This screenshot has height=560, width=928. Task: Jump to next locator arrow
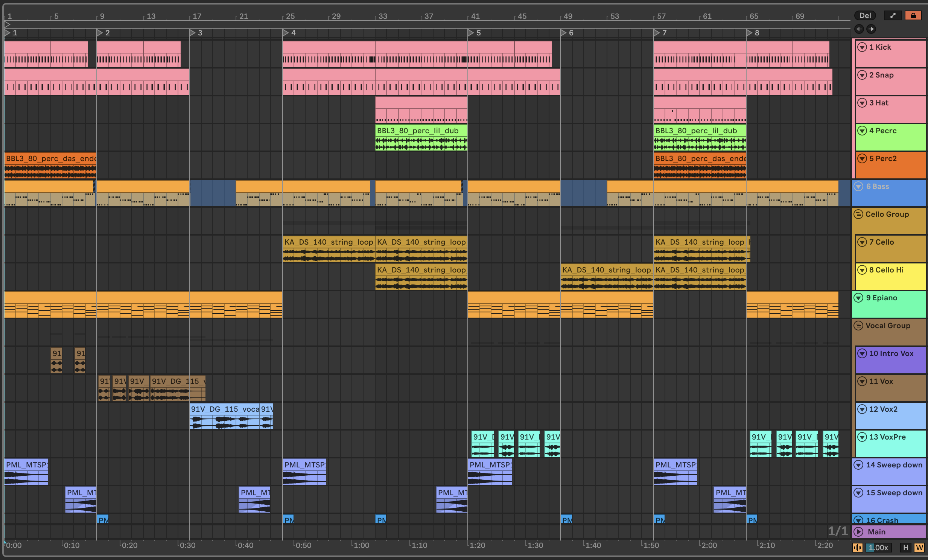[x=871, y=29]
